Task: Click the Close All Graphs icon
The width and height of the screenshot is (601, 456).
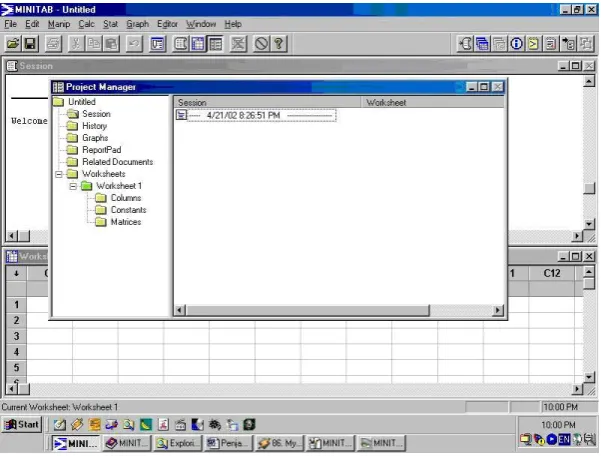Action: (x=238, y=44)
